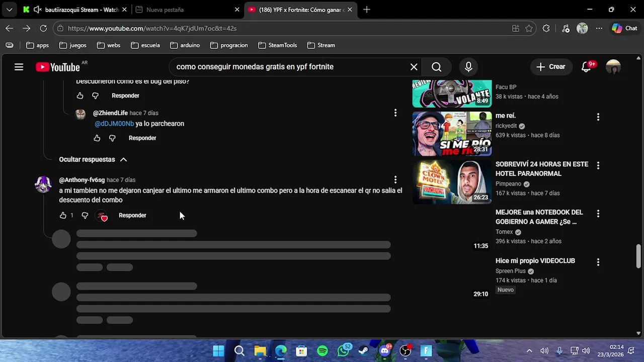Open the YouTube account avatar menu

[x=613, y=67]
